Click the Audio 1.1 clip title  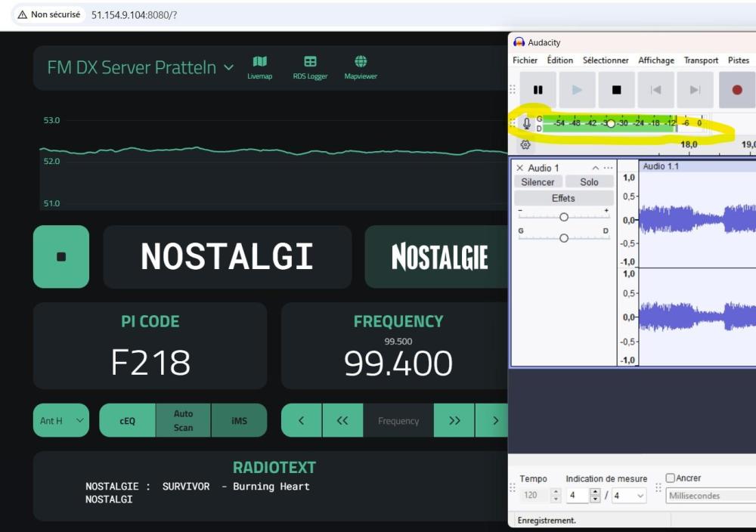[661, 166]
